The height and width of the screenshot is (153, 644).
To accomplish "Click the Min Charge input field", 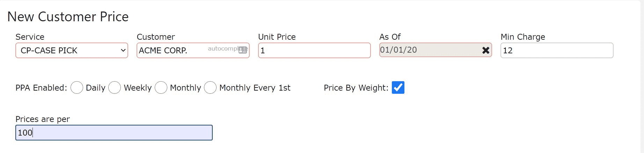I will pyautogui.click(x=557, y=50).
